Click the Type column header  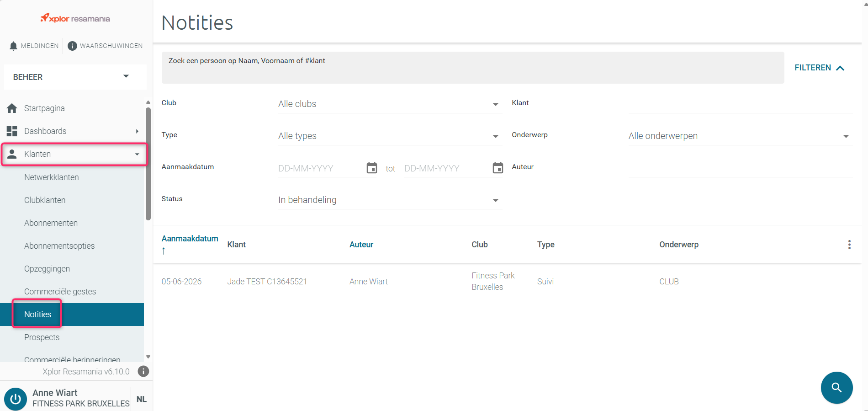click(x=546, y=245)
